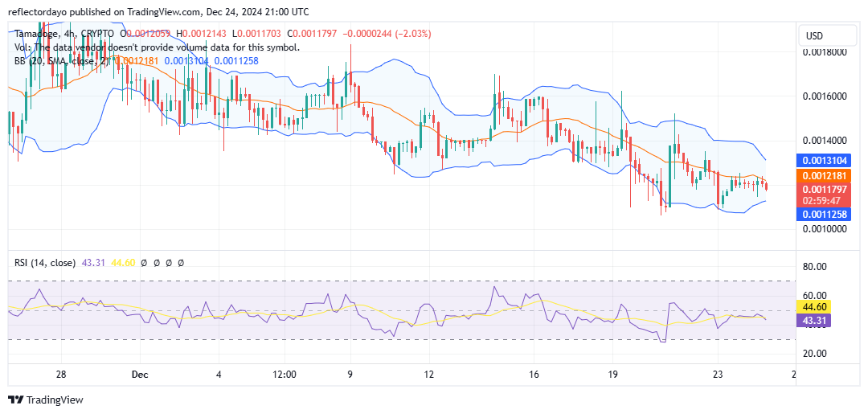Click the 16 date label on time axis
The height and width of the screenshot is (414, 868).
534,374
